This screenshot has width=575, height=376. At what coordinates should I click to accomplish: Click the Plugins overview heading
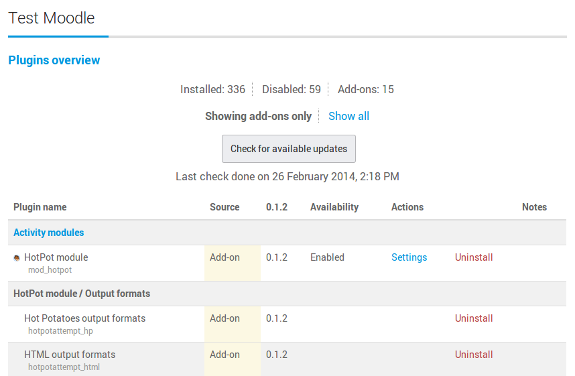[54, 60]
